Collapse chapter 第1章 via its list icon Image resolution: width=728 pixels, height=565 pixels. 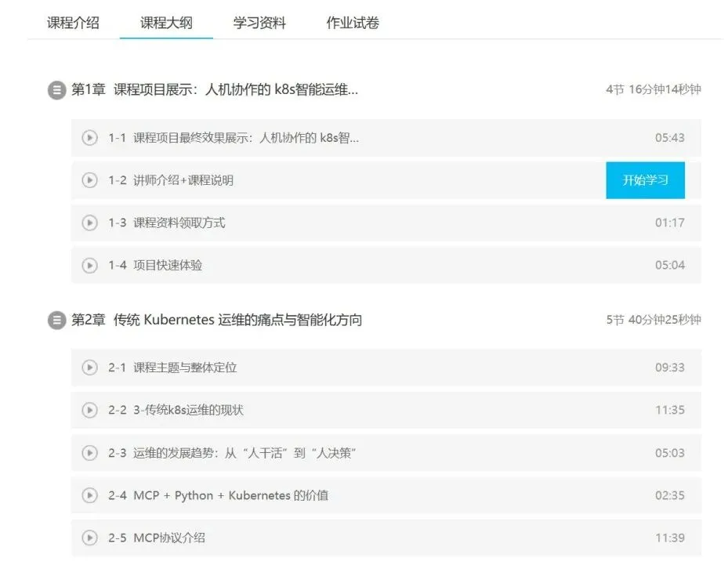(x=57, y=90)
